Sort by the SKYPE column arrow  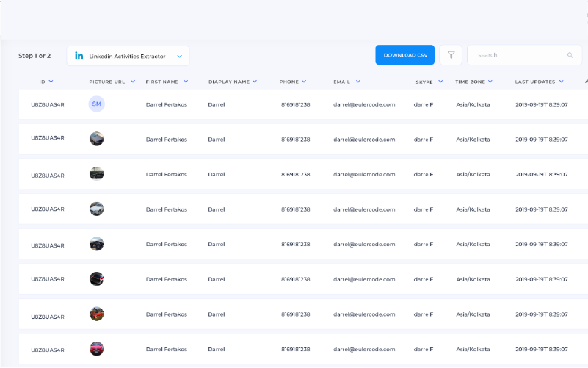coord(440,82)
